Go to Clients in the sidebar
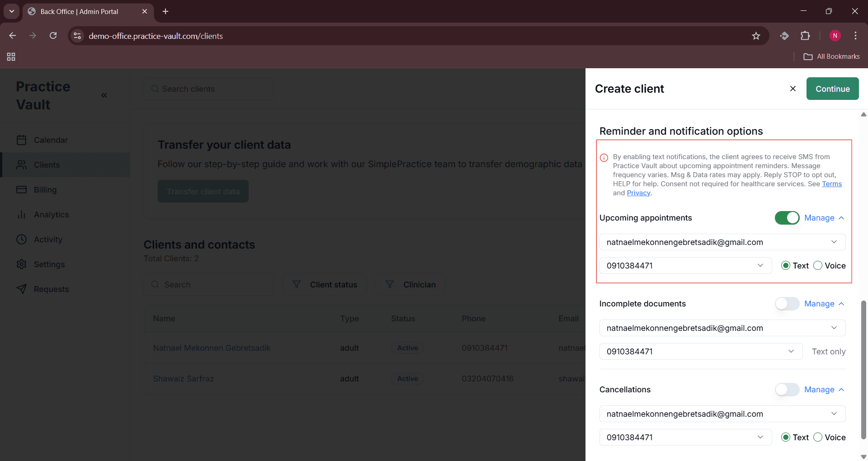This screenshot has width=868, height=461. coord(47,165)
